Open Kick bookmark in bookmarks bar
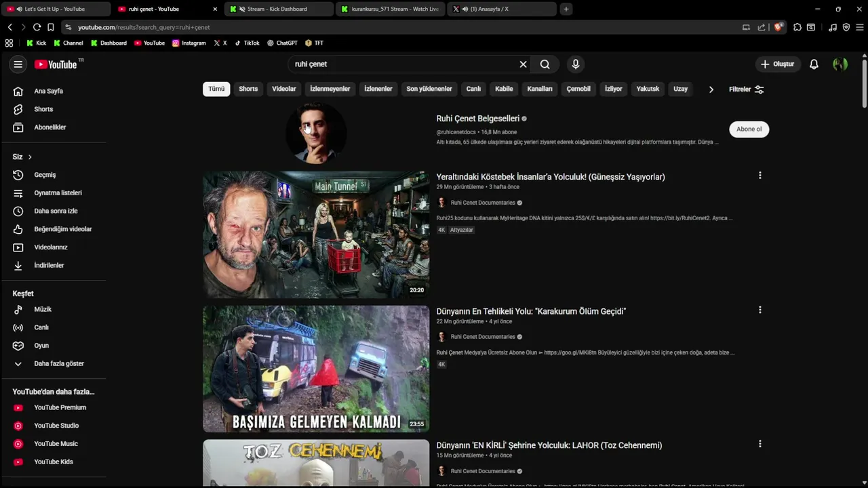Screen dimensions: 868x488 tap(36, 43)
